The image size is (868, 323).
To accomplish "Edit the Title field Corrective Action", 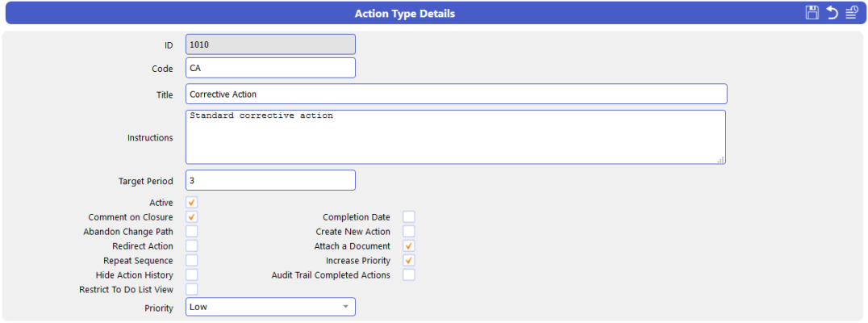I will tap(456, 94).
